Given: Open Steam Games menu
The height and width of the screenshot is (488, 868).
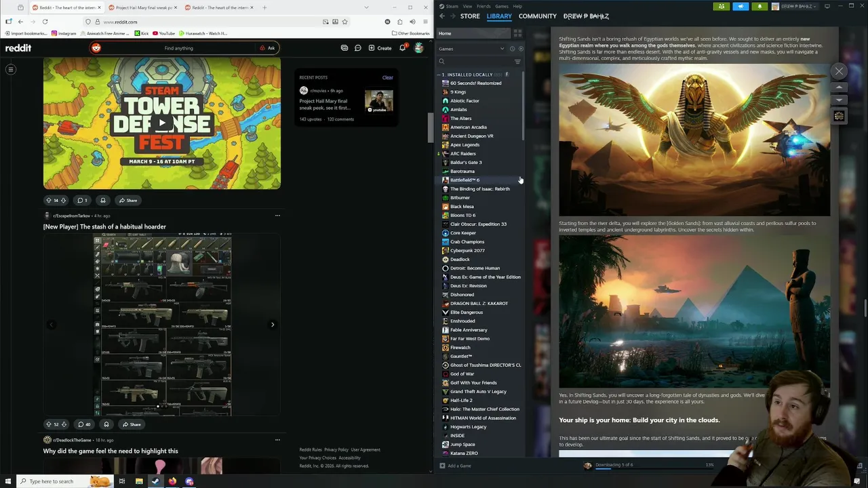Looking at the screenshot, I should coord(502,6).
